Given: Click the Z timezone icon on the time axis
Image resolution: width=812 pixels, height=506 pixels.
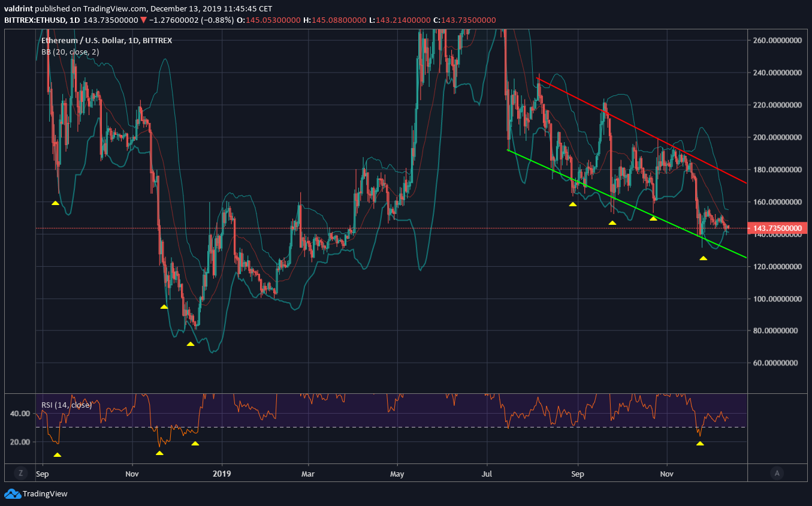Looking at the screenshot, I should click(x=20, y=473).
